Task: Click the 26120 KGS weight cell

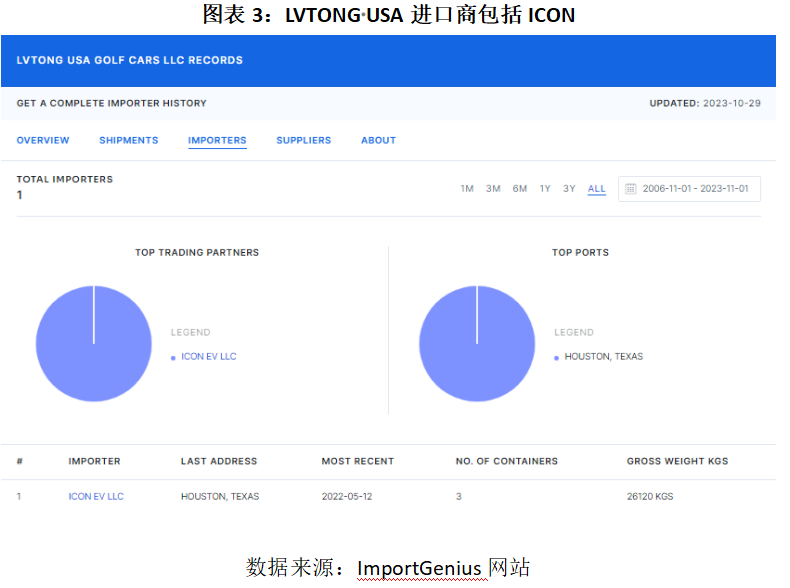Action: (x=649, y=496)
